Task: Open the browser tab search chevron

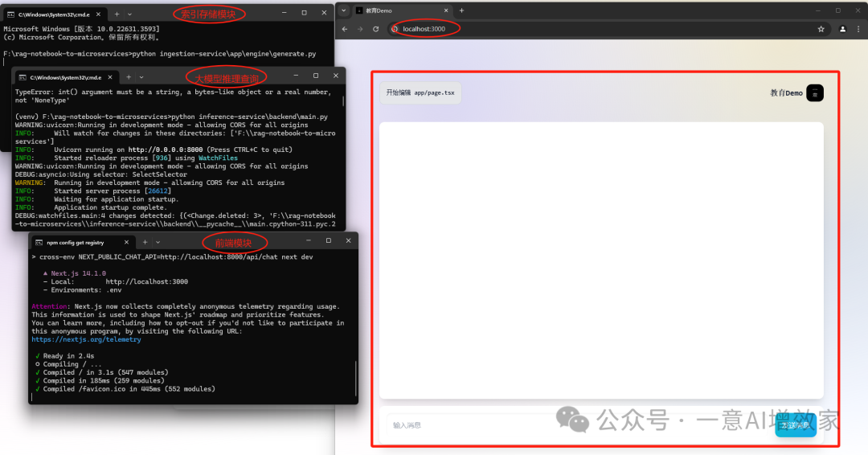Action: point(344,10)
